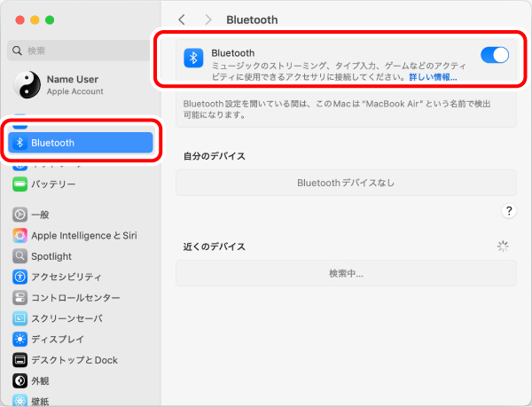
Task: Click the MacBook Air discoverable notice text
Action: pyautogui.click(x=337, y=109)
